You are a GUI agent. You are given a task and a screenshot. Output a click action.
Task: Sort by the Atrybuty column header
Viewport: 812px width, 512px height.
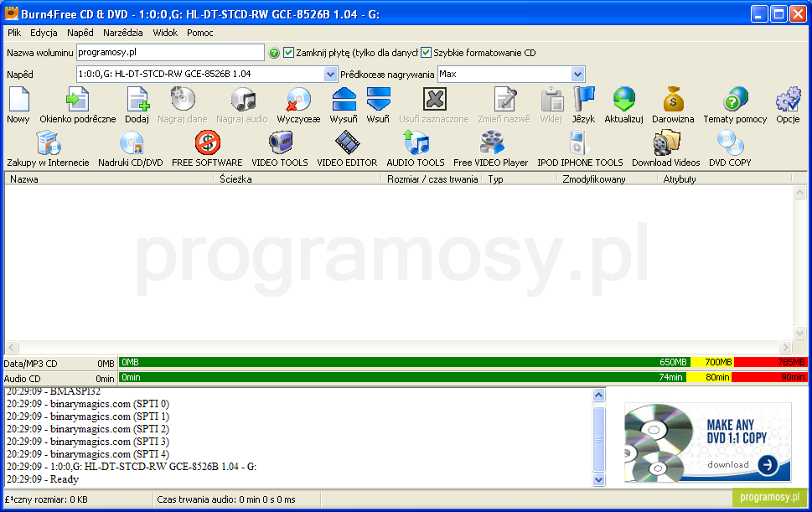(x=725, y=179)
